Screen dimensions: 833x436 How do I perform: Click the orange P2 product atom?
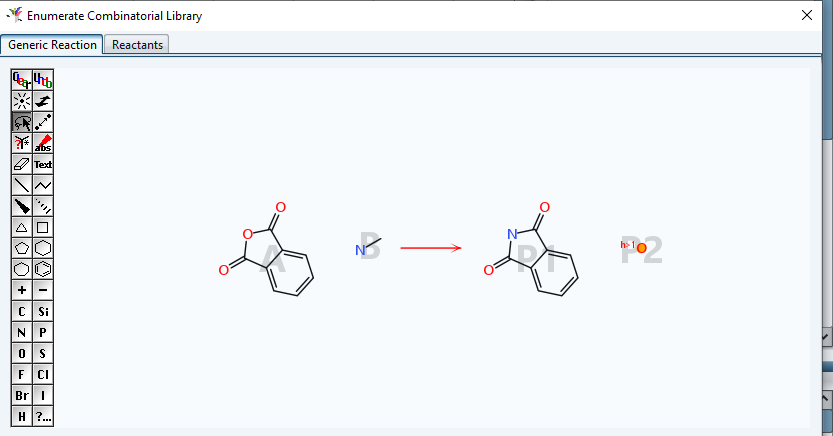(642, 248)
